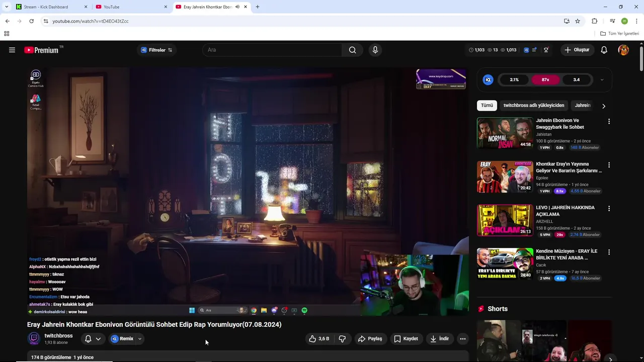Open the YouTube account avatar menu

[623, 50]
